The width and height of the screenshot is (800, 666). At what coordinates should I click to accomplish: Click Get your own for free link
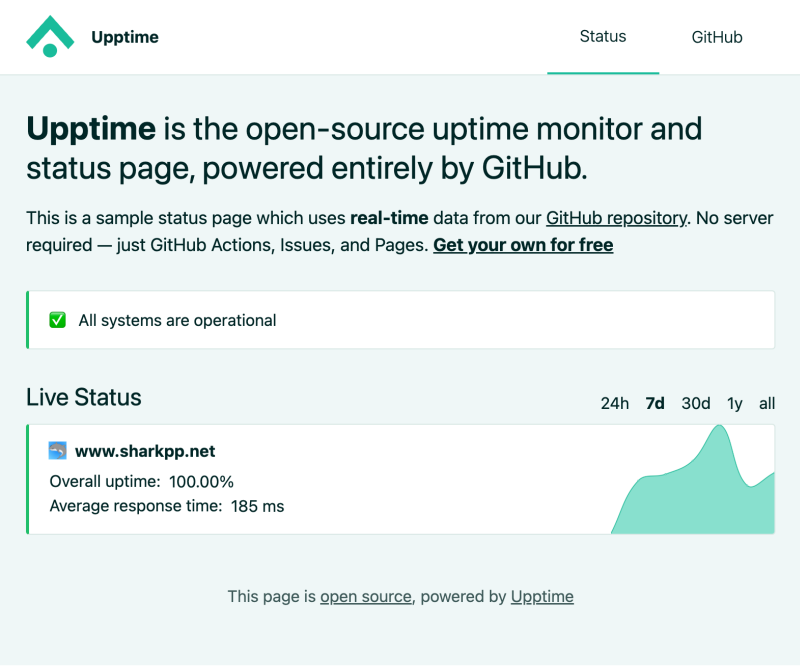click(x=523, y=245)
